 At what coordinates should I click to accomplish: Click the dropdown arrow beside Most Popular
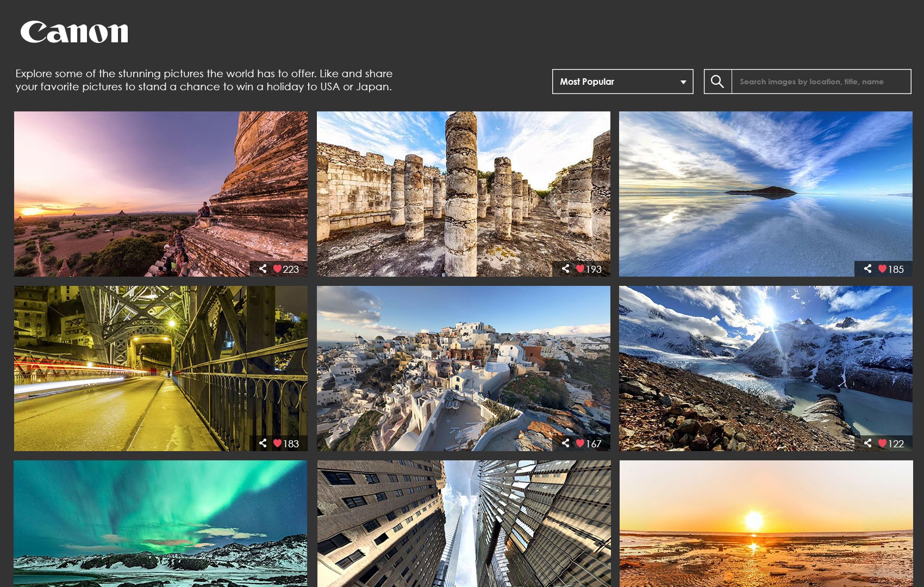pos(683,82)
